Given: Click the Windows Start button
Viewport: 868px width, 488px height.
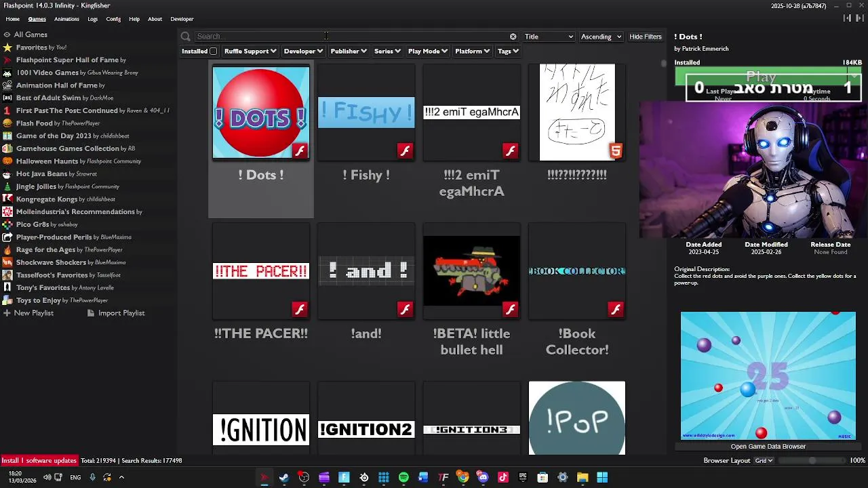Looking at the screenshot, I should [602, 478].
